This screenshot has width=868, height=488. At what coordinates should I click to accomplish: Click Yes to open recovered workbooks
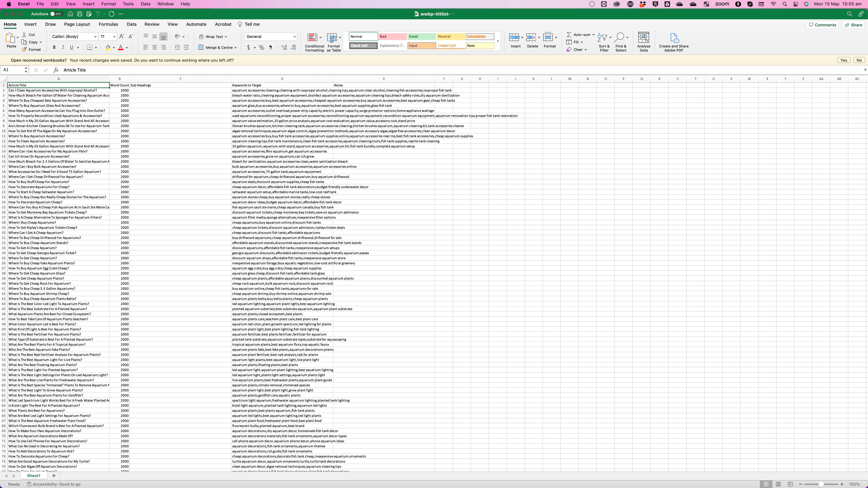click(844, 60)
